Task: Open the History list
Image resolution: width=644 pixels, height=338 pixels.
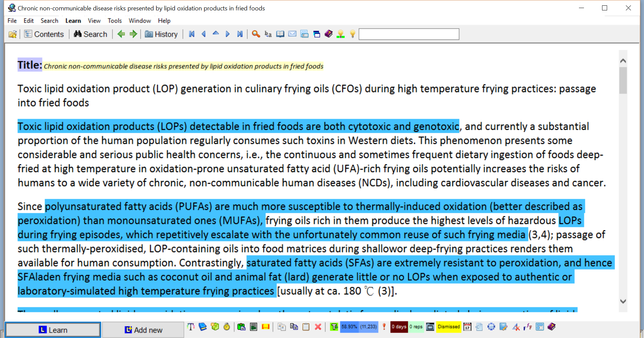Action: pyautogui.click(x=161, y=34)
